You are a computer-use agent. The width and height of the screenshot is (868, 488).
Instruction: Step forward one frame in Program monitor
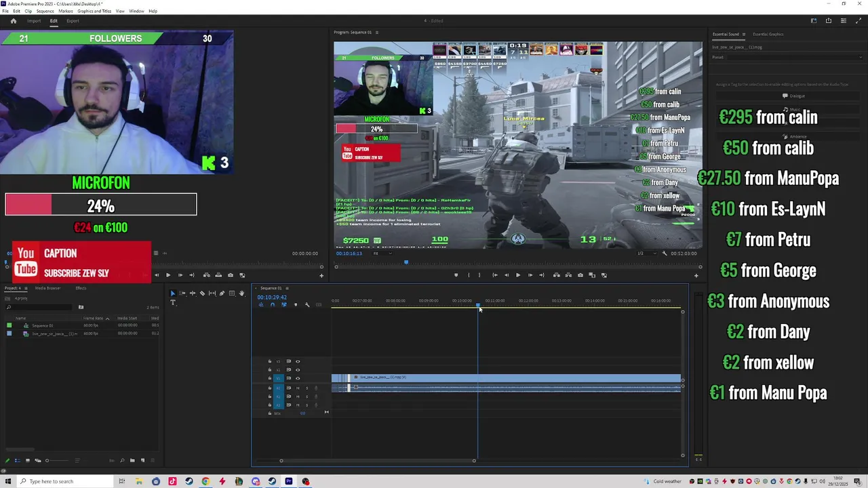tap(530, 275)
